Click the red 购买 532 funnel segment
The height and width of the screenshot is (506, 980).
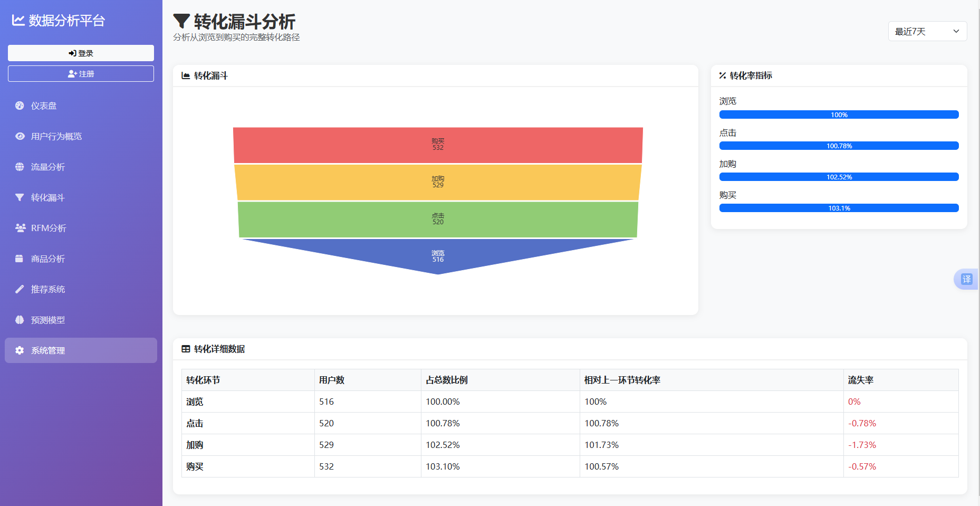click(x=438, y=145)
